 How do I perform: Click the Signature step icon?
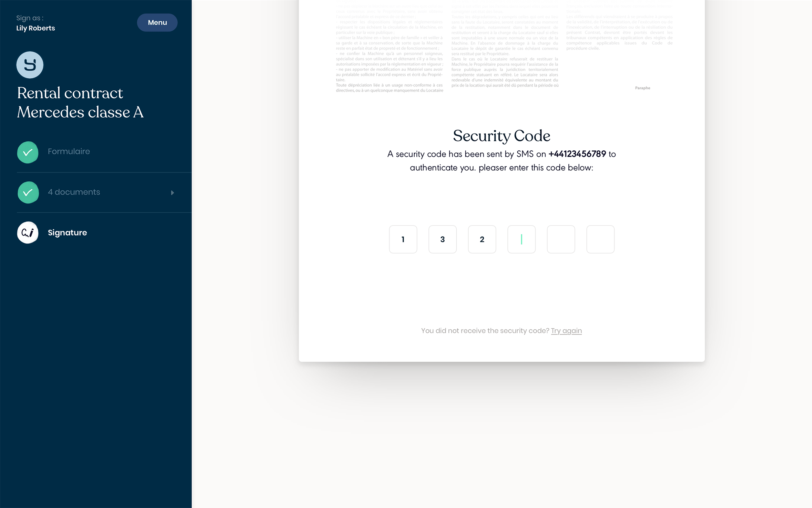(x=28, y=232)
